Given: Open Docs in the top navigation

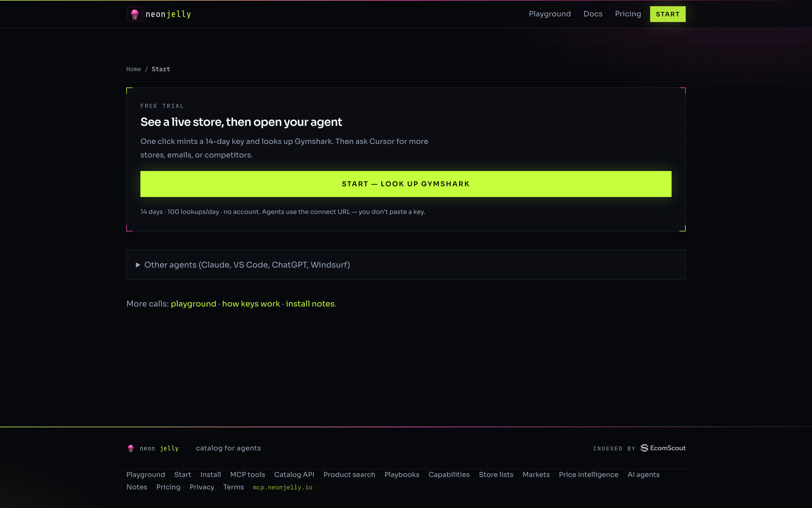Looking at the screenshot, I should click(x=593, y=14).
